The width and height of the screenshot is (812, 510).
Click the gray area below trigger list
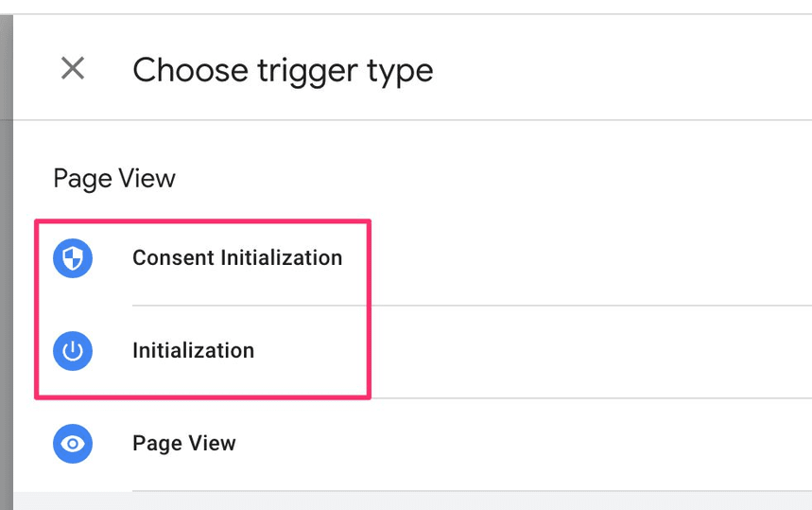[x=412, y=501]
